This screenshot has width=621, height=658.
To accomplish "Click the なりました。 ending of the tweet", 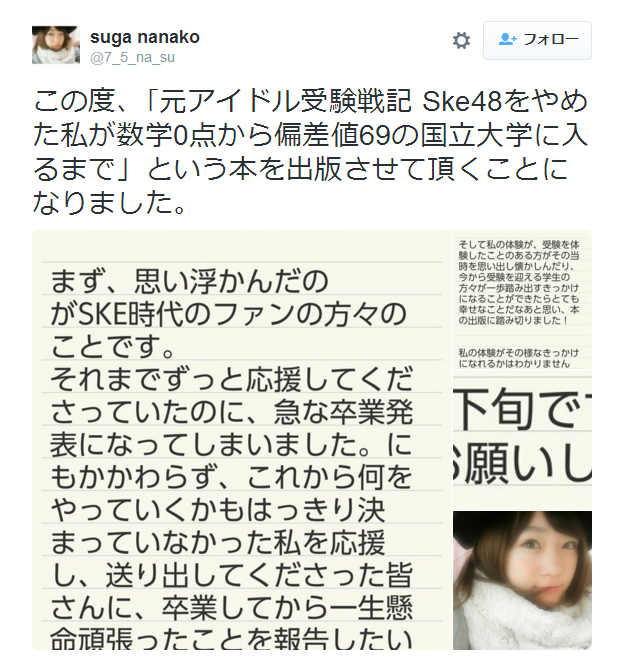I will 109,203.
